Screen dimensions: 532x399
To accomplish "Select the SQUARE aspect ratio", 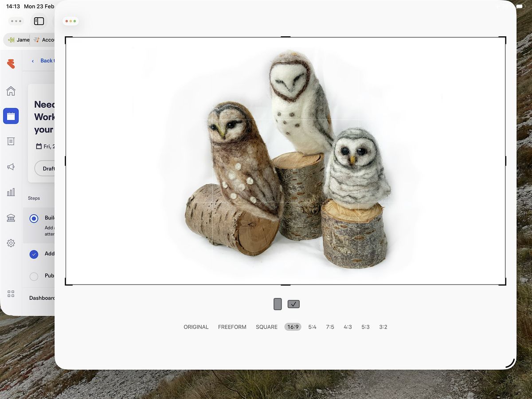I will (266, 327).
